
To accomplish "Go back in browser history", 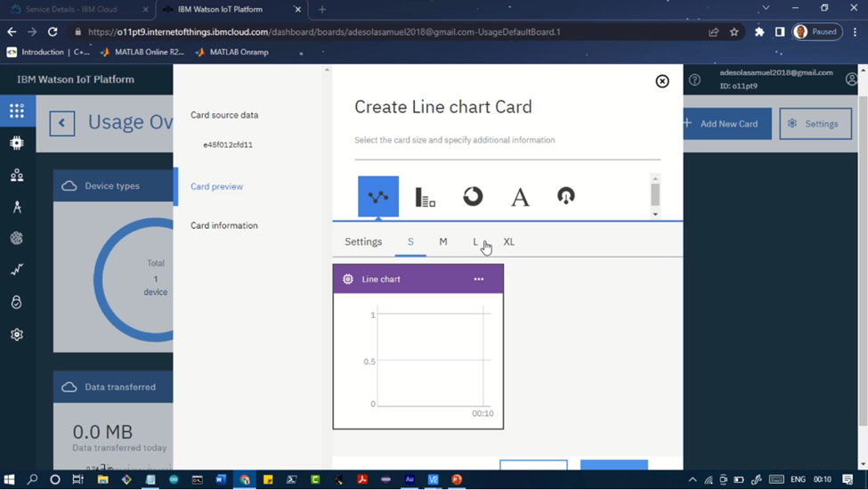I will [12, 32].
